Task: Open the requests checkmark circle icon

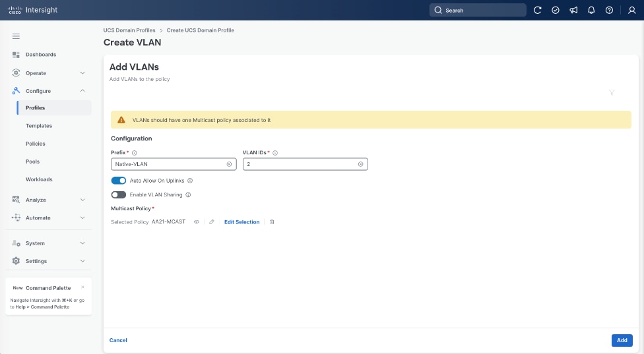Action: pyautogui.click(x=556, y=11)
